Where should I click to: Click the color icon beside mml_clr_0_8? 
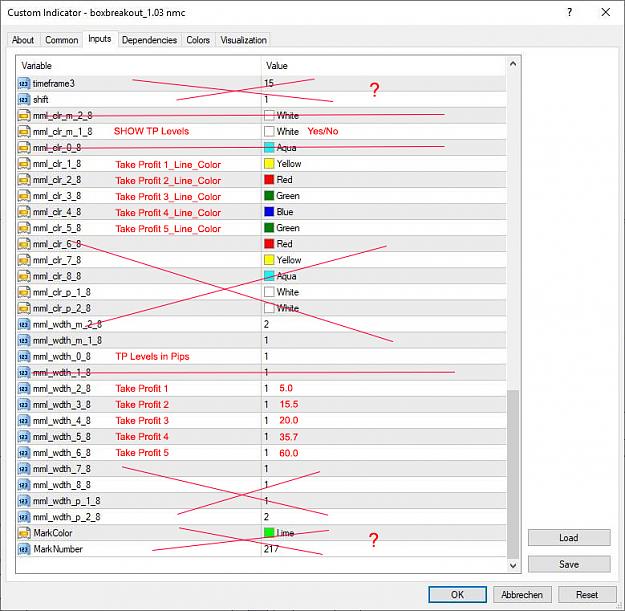[24, 148]
